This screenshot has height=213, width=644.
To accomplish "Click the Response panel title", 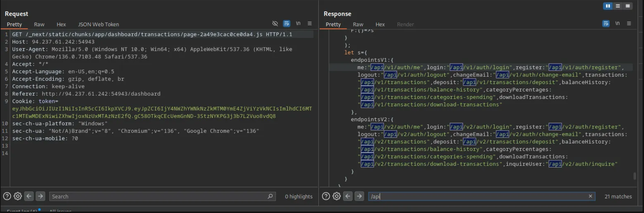I will point(337,14).
